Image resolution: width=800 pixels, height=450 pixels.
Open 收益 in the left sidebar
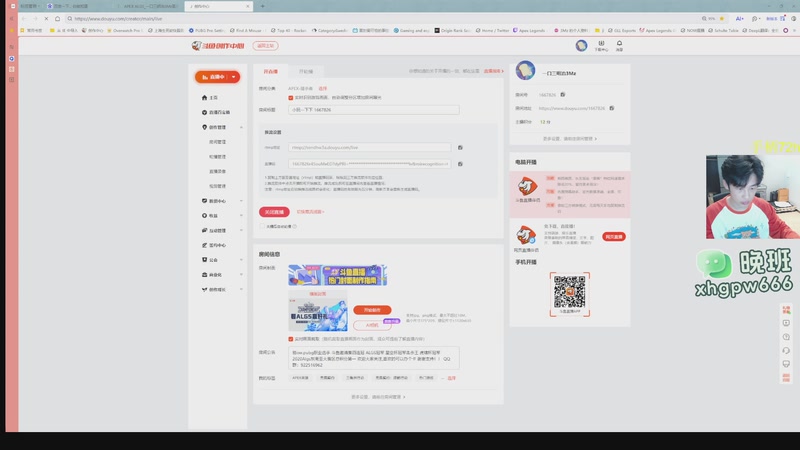pos(210,216)
